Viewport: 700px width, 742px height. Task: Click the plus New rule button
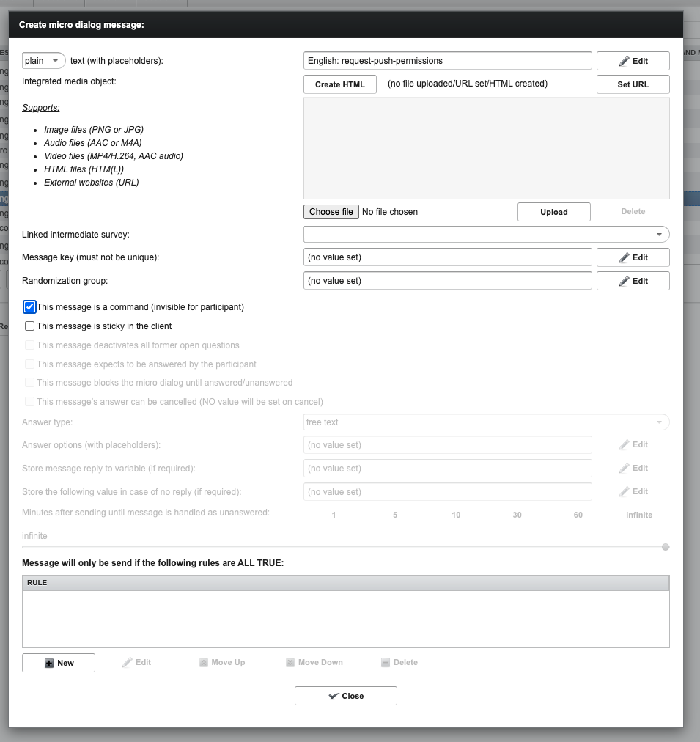[x=59, y=663]
